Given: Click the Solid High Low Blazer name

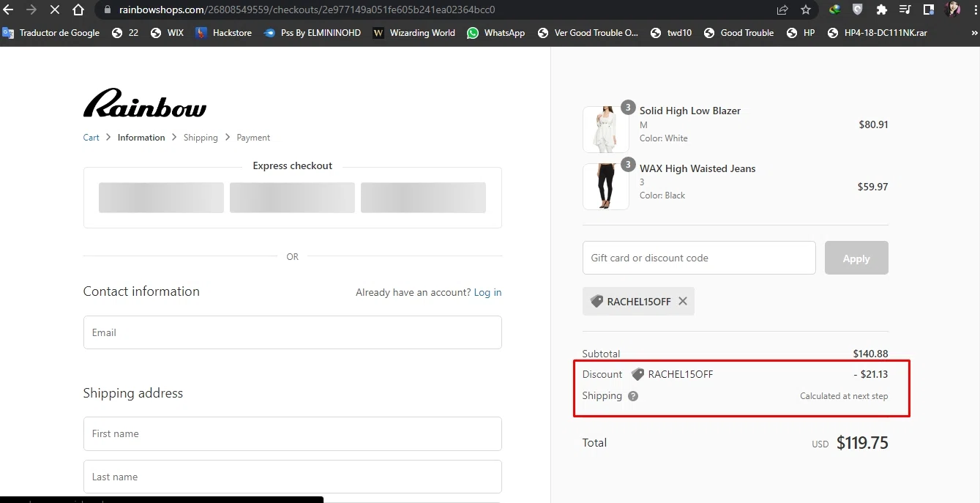Looking at the screenshot, I should click(x=690, y=111).
